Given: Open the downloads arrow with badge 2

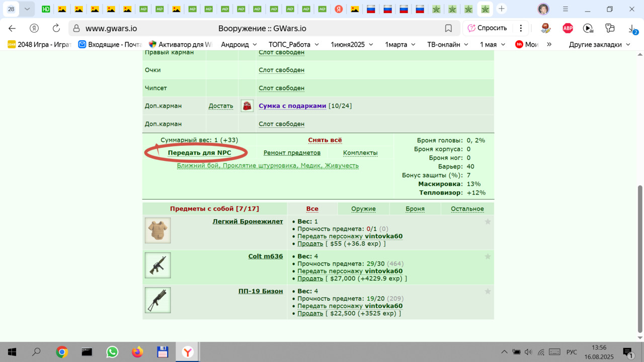Looking at the screenshot, I should pyautogui.click(x=633, y=29).
